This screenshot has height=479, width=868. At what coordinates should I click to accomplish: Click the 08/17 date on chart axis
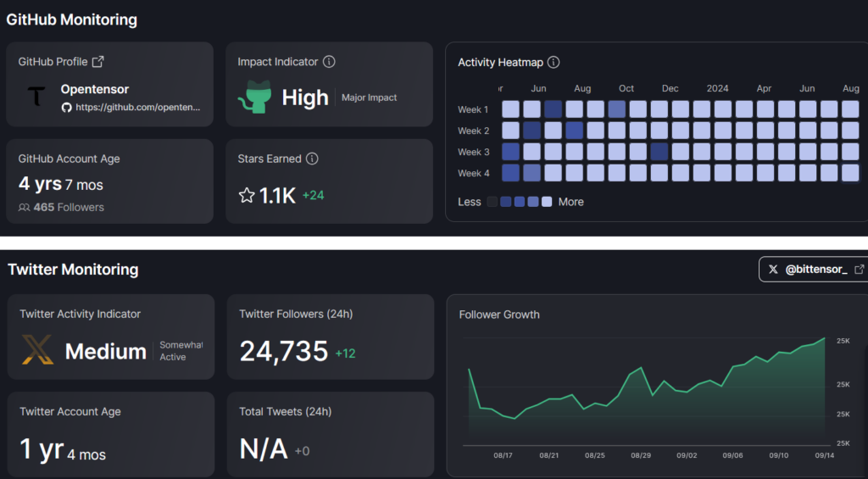[x=504, y=456]
